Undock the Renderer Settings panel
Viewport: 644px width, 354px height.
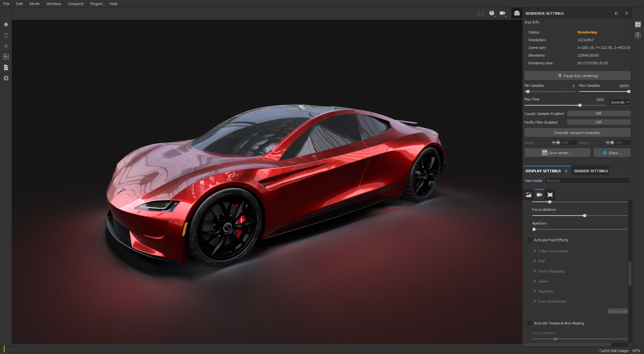tap(616, 13)
